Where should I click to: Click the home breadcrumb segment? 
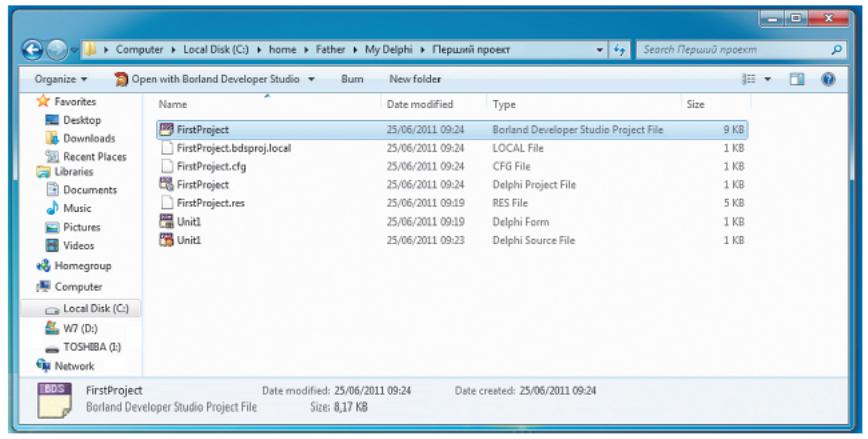(282, 50)
